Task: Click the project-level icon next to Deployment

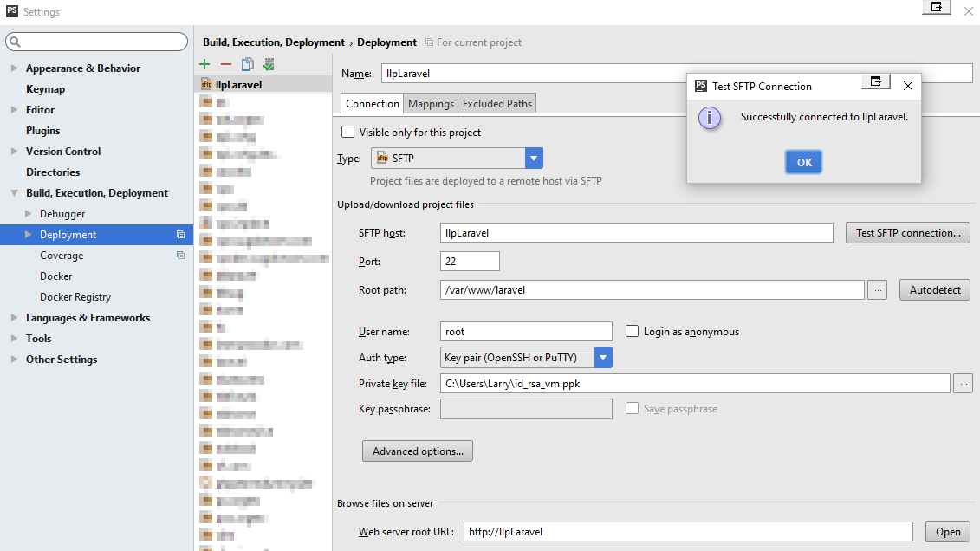Action: (180, 234)
